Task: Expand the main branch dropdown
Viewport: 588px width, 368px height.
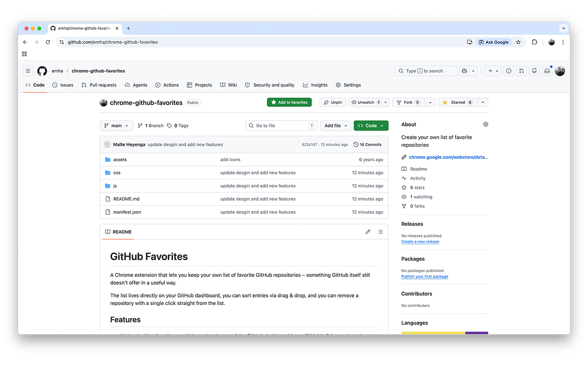Action: point(116,126)
